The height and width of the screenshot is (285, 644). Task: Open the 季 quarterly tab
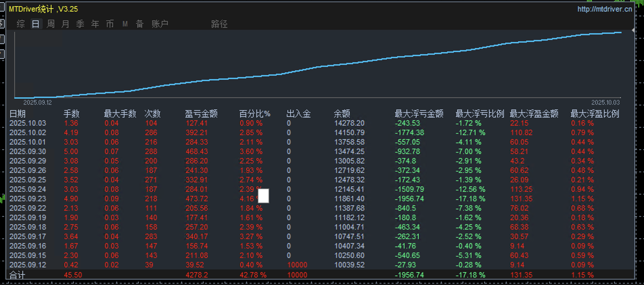(x=80, y=24)
